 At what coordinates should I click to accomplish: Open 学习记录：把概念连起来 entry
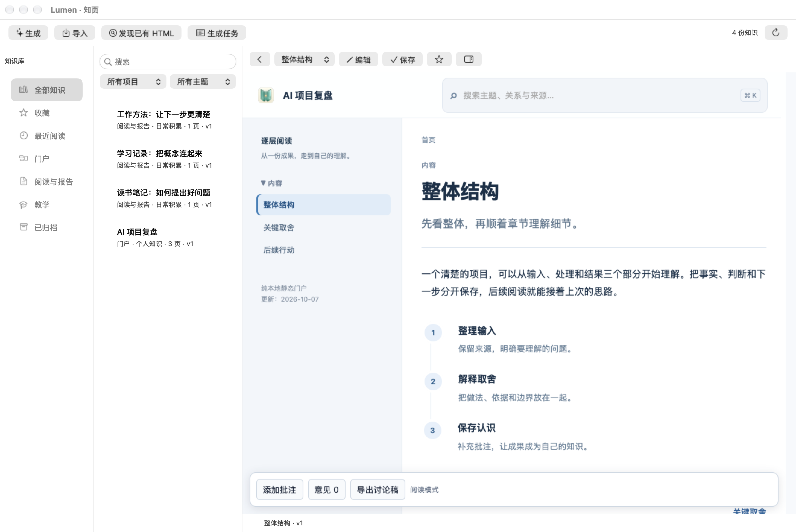click(168, 159)
